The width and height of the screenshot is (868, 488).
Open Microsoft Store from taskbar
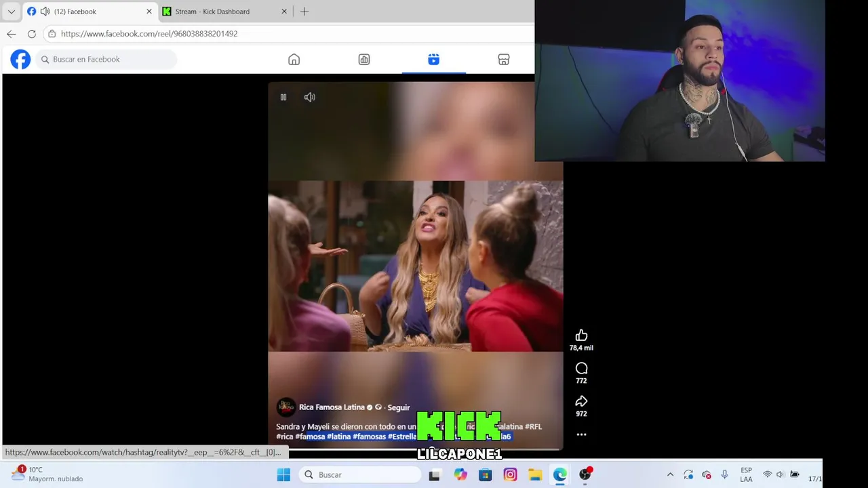[x=485, y=475]
